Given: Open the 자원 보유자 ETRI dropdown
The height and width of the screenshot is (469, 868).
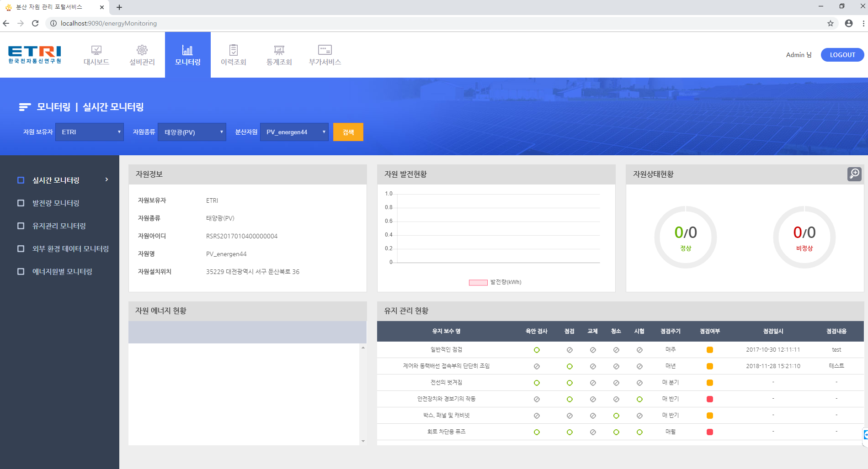Looking at the screenshot, I should pos(90,132).
